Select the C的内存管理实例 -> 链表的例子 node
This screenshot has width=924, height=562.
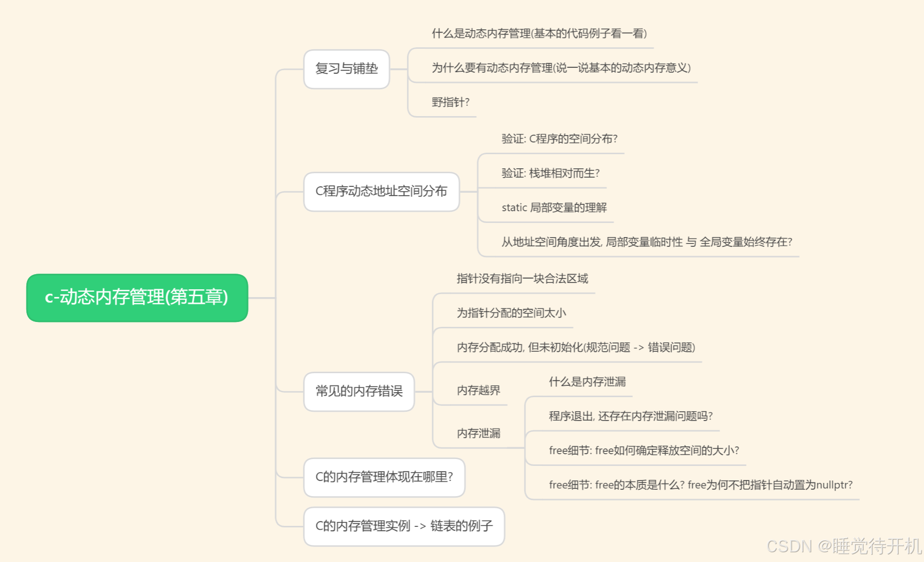click(x=404, y=526)
